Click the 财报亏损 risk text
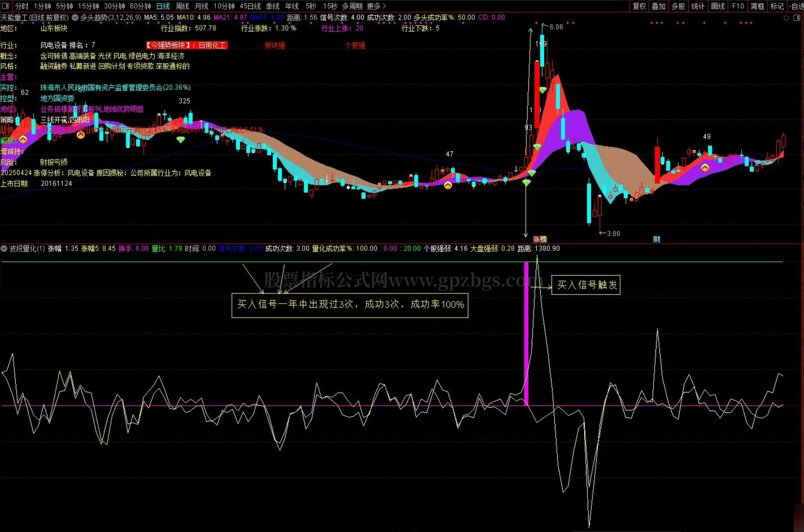This screenshot has height=532, width=804. pos(54,162)
